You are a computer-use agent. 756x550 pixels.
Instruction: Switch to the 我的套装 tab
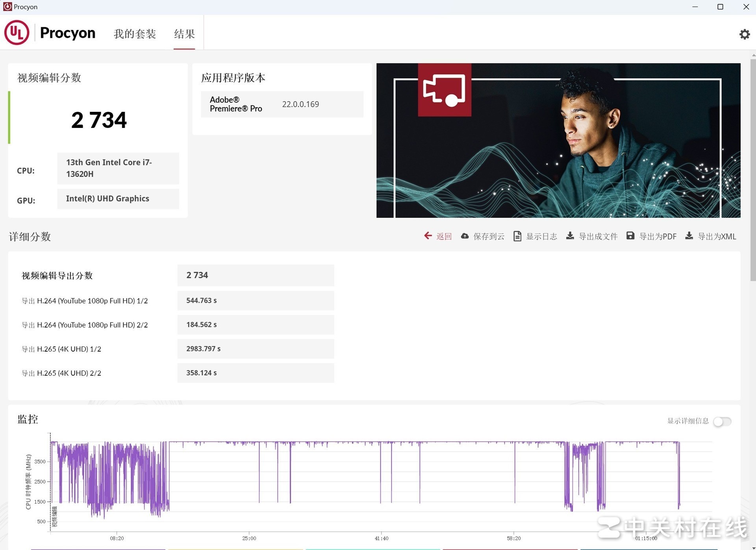point(135,34)
